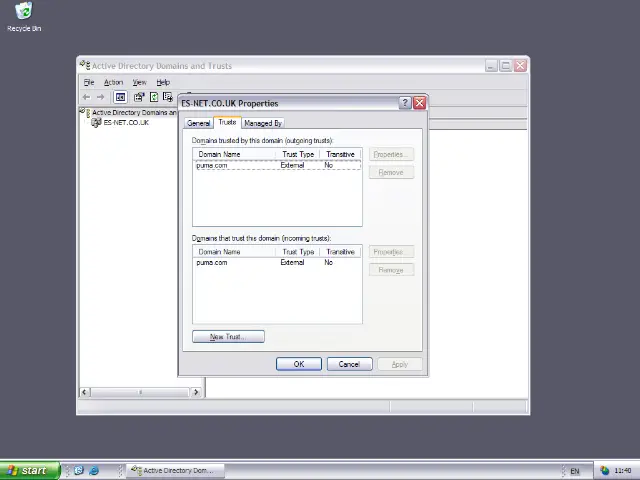Click the Internet Explorer quick launch icon
The height and width of the screenshot is (480, 640).
(x=94, y=471)
